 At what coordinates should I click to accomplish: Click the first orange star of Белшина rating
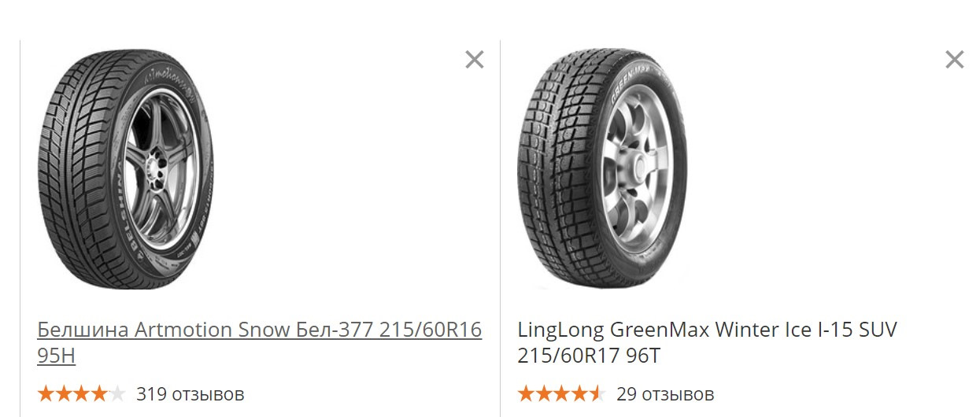pyautogui.click(x=46, y=393)
